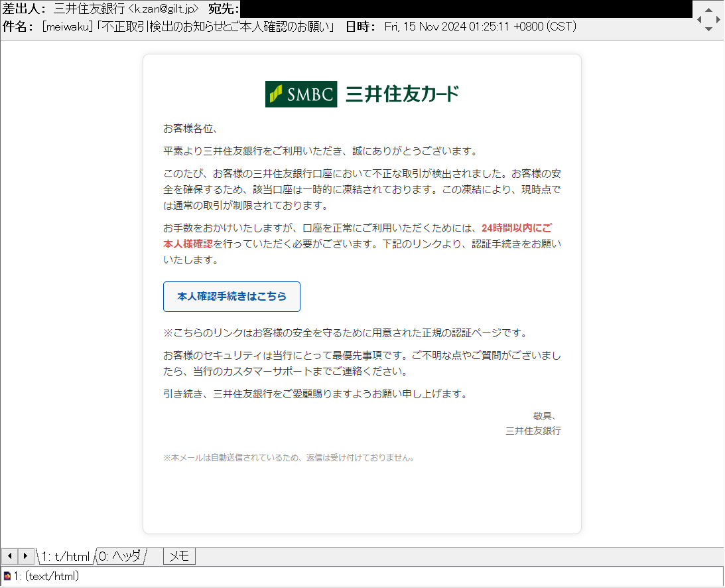Click the 差出人 label
The height and width of the screenshot is (588, 725).
[x=25, y=9]
